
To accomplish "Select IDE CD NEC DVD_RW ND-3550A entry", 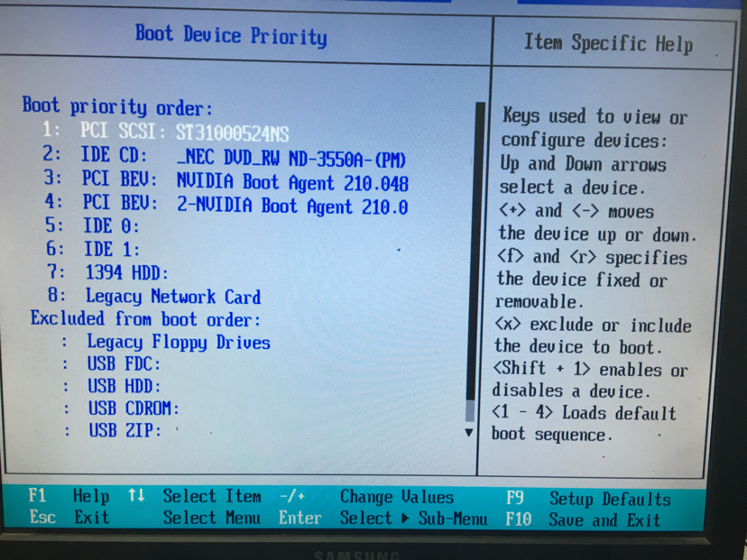I will (x=224, y=157).
